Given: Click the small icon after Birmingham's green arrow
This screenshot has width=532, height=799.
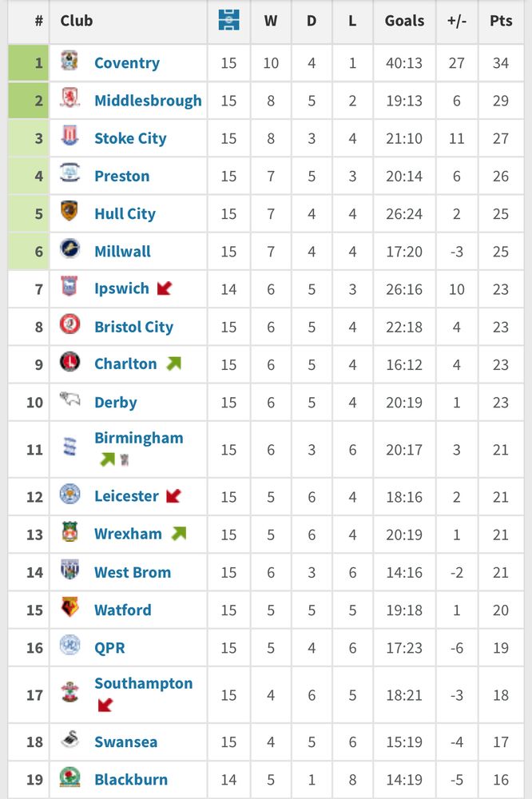Looking at the screenshot, I should [125, 459].
